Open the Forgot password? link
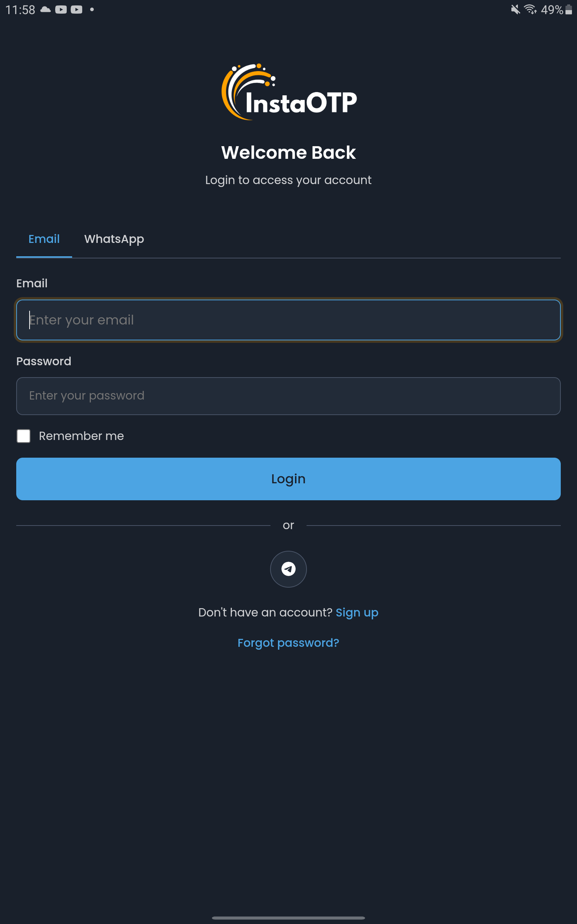Viewport: 577px width, 924px height. tap(288, 643)
